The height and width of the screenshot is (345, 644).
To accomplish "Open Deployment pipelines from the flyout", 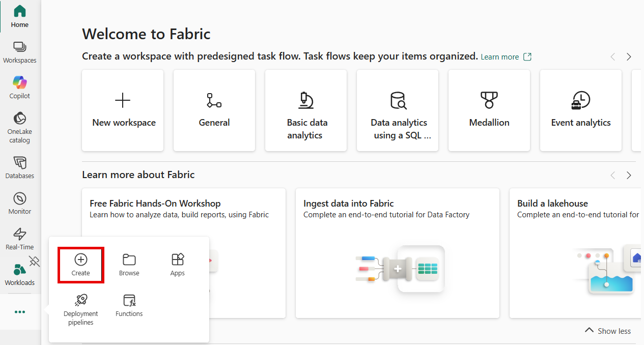I will click(81, 310).
